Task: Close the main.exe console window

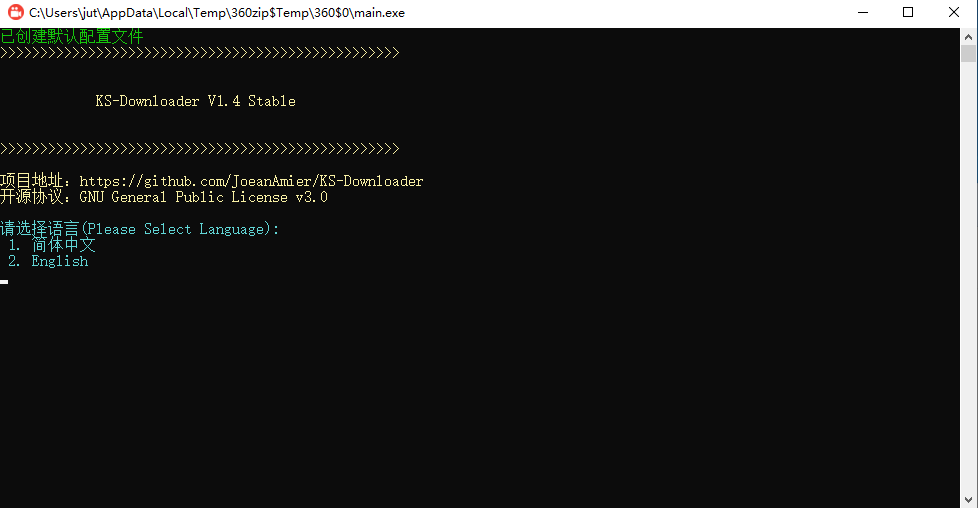Action: [x=954, y=12]
